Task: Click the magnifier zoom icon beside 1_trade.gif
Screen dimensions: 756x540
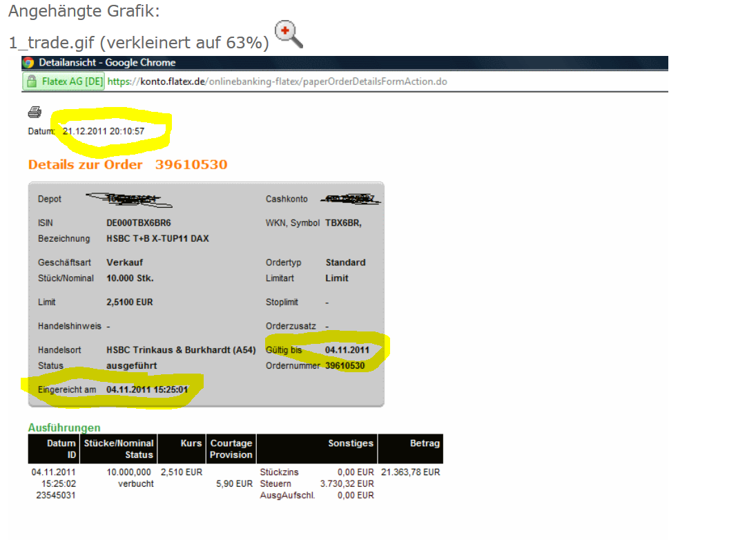Action: coord(289,34)
